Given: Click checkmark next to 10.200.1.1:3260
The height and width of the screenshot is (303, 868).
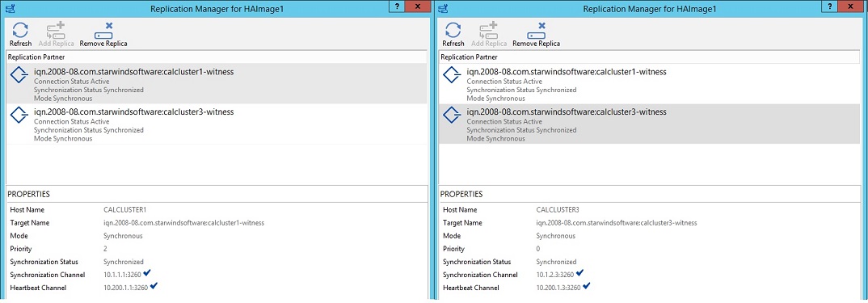Looking at the screenshot, I should [x=154, y=286].
